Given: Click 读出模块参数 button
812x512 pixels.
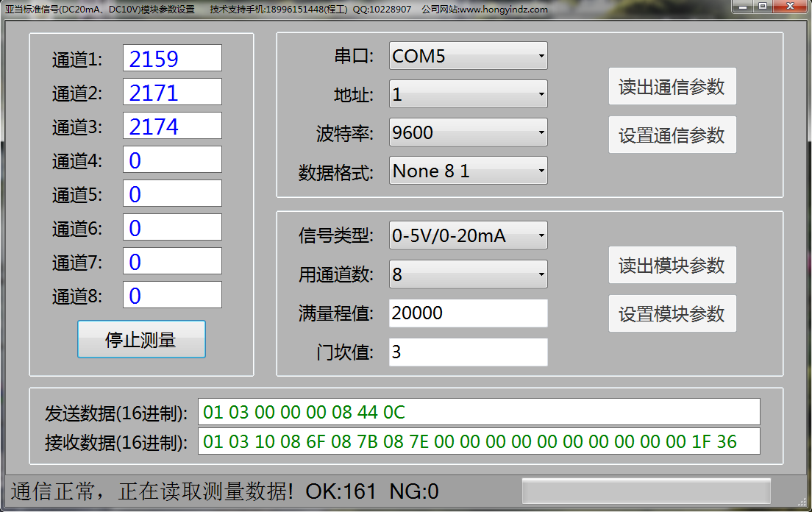Looking at the screenshot, I should (x=672, y=265).
